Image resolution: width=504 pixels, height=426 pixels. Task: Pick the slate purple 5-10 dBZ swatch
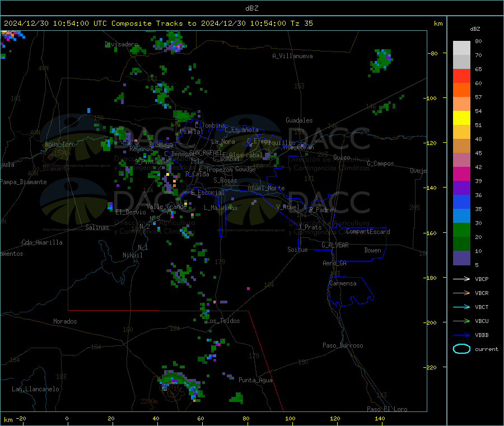click(461, 258)
